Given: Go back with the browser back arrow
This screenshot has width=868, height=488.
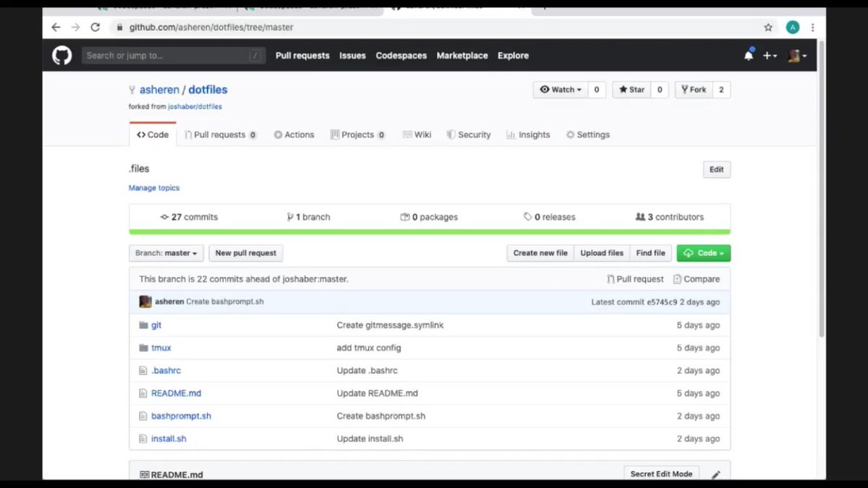Looking at the screenshot, I should [56, 27].
